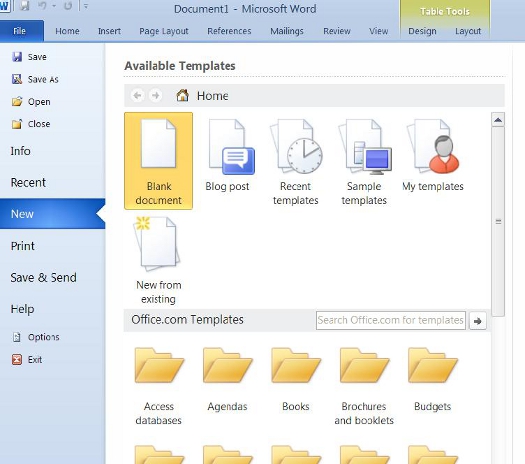Image resolution: width=525 pixels, height=464 pixels.
Task: Open Customize Quick Access Toolbar dropdown
Action: (86, 6)
